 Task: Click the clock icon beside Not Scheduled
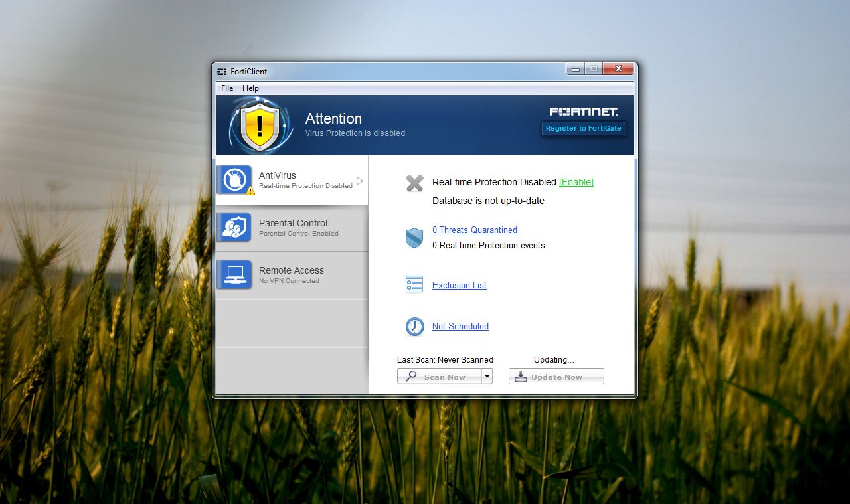click(414, 326)
